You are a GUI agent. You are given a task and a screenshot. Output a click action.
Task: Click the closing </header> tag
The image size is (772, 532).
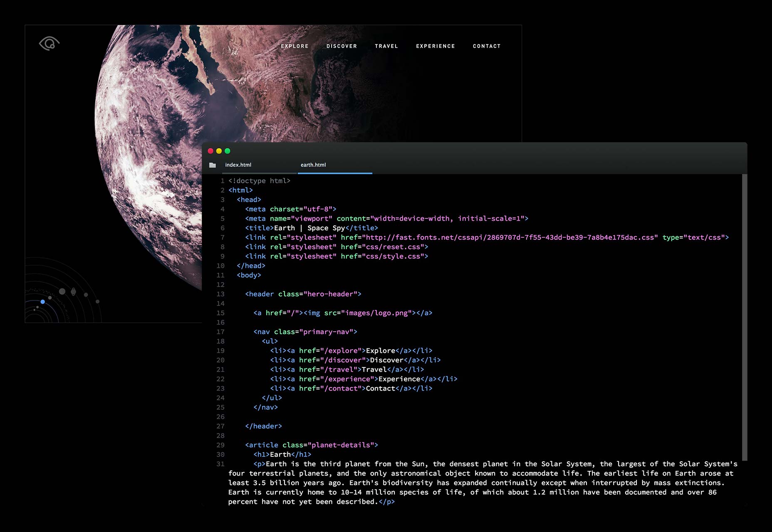point(263,426)
